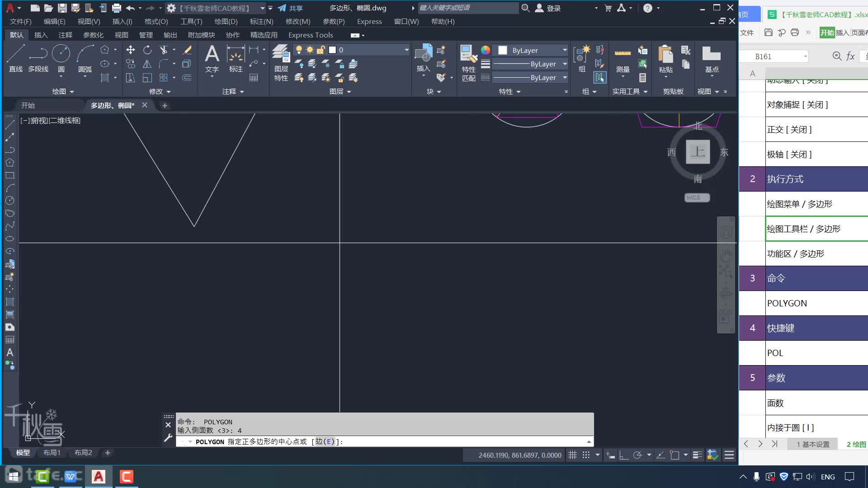Click the Offset tool in the Modify panel
This screenshot has width=868, height=488.
187,78
